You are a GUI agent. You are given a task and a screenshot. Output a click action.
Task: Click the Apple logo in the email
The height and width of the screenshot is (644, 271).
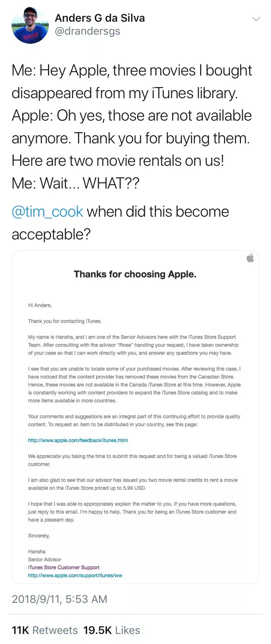pos(250,258)
